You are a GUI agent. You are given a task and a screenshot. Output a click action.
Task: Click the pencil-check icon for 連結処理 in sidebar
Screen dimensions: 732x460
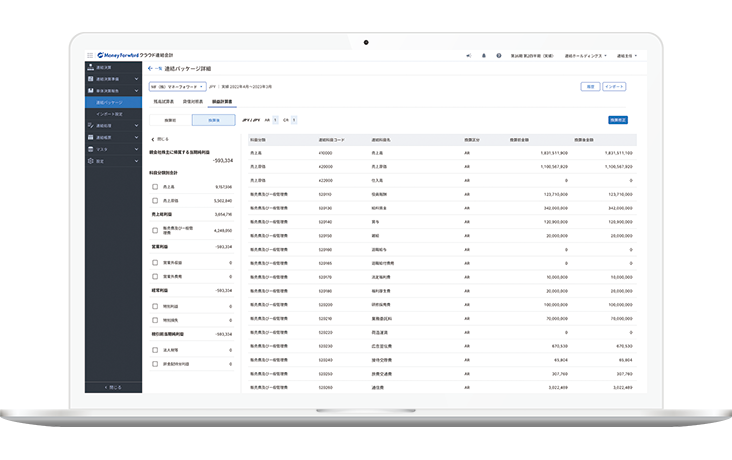tap(91, 126)
